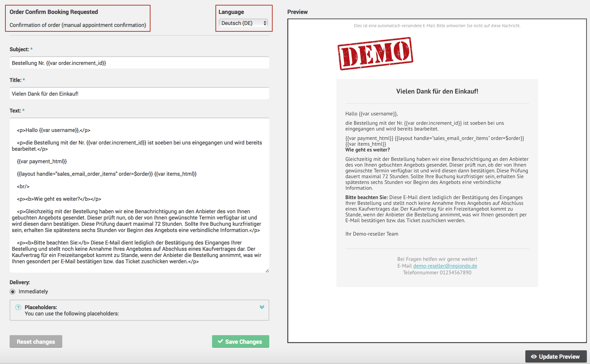Screen dimensions: 590x364
Task: Click the 'Hallo {{var username}},' preview line
Action: [371, 114]
